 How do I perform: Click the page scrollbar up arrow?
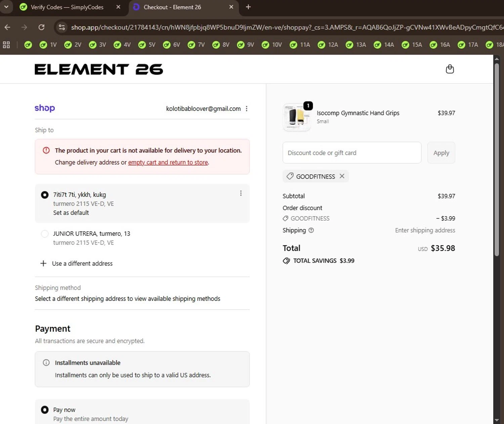tap(497, 59)
